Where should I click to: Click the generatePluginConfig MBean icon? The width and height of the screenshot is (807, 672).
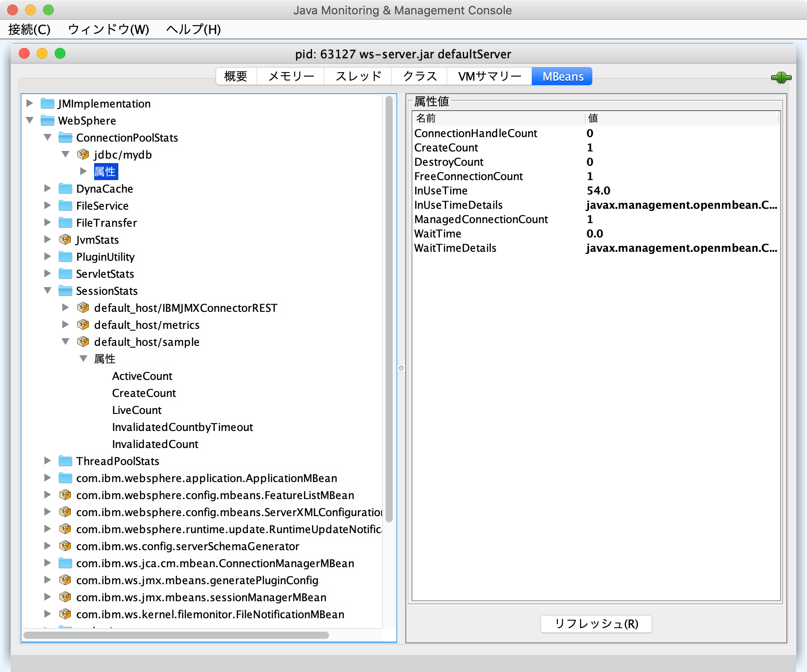tap(65, 580)
